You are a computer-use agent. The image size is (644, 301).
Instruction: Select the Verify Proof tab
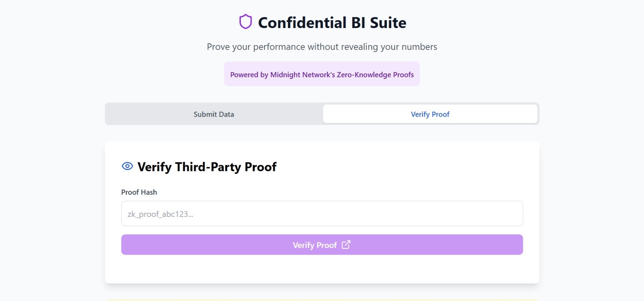click(430, 114)
